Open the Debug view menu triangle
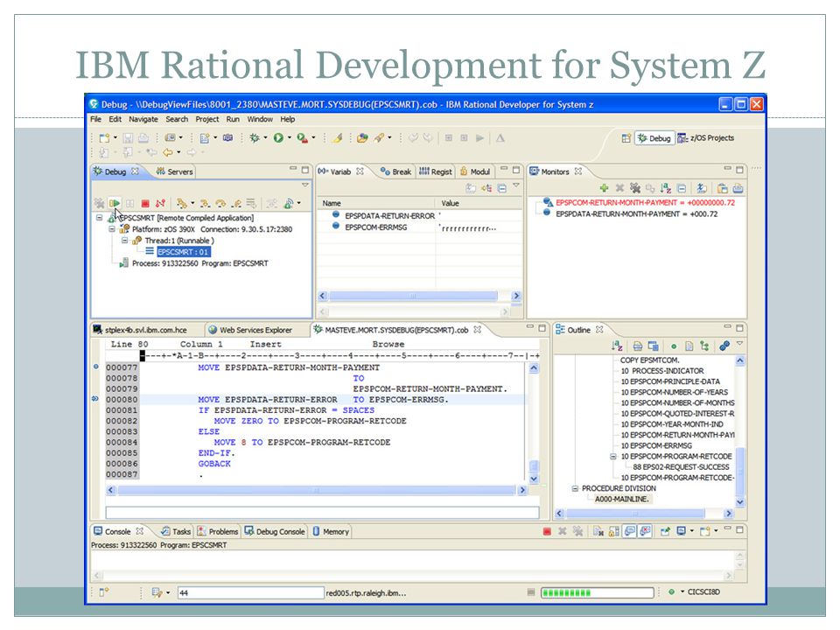The height and width of the screenshot is (630, 840). 304,185
